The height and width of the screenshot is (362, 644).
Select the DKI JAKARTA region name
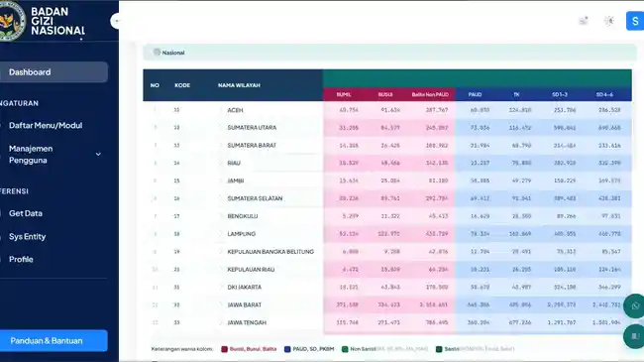tap(245, 288)
